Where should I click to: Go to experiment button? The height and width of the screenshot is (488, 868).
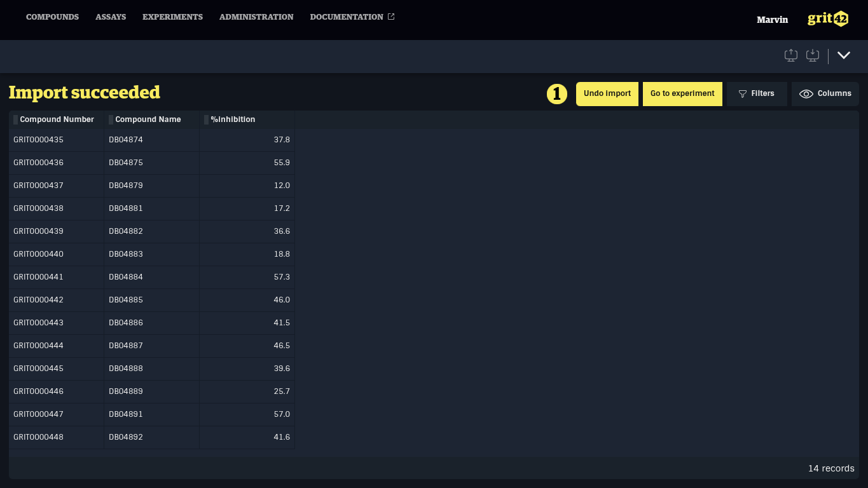[x=682, y=93]
